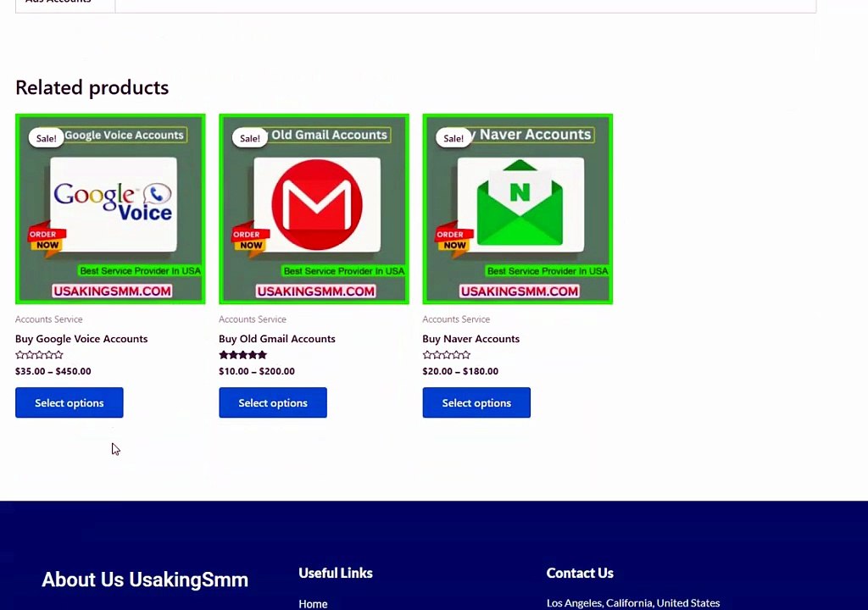Click the Contact Us footer heading
This screenshot has height=610, width=868.
580,573
